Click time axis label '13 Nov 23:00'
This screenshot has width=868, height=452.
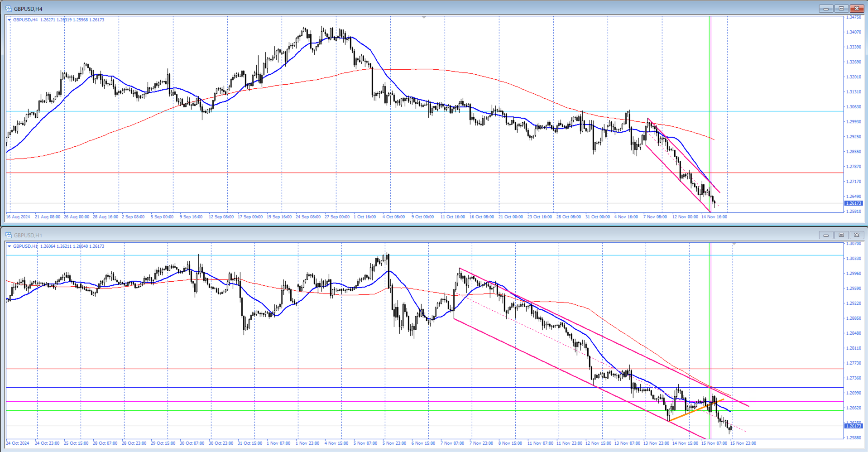tap(656, 443)
